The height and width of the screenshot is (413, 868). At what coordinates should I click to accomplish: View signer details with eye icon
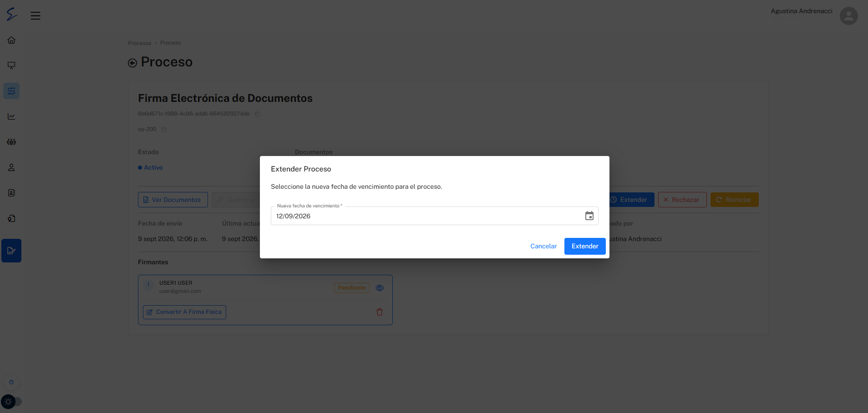point(380,288)
